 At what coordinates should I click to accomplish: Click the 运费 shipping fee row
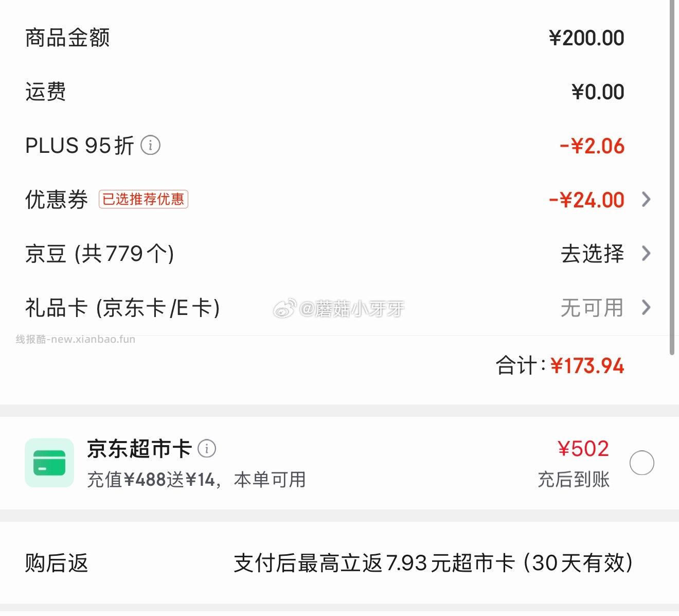coord(45,92)
